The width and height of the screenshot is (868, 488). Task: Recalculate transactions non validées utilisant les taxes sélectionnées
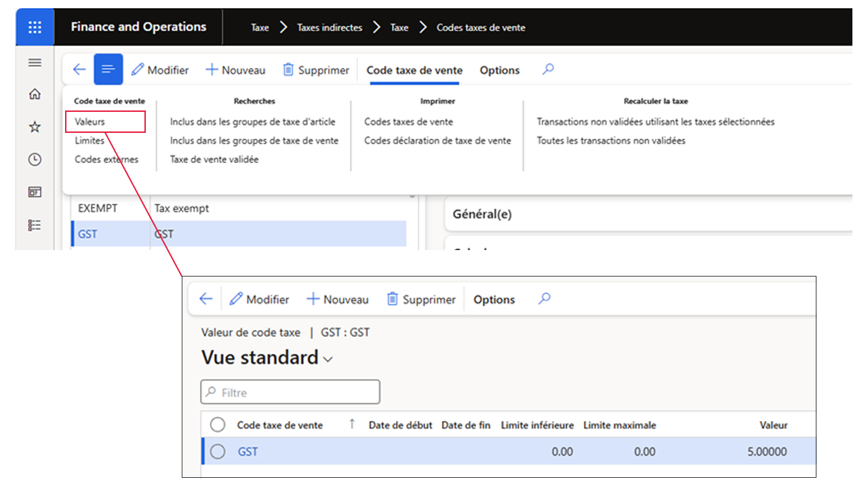coord(656,122)
